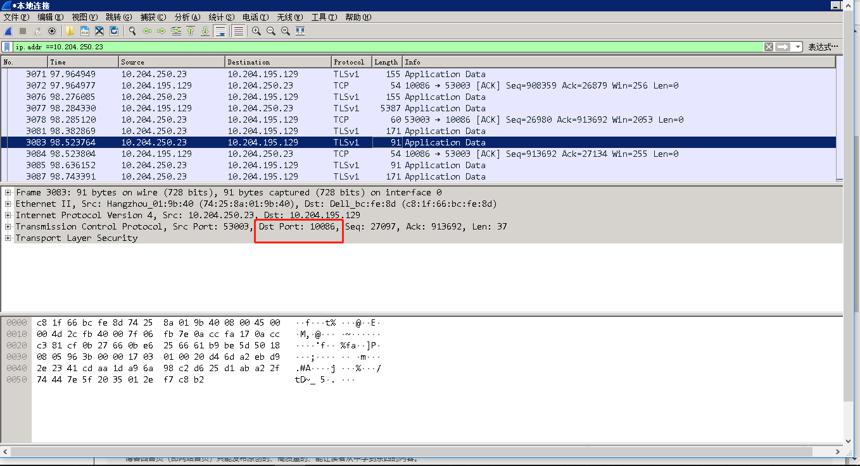The height and width of the screenshot is (466, 860).
Task: Open capture options gear icon in toolbar
Action: coord(52,31)
